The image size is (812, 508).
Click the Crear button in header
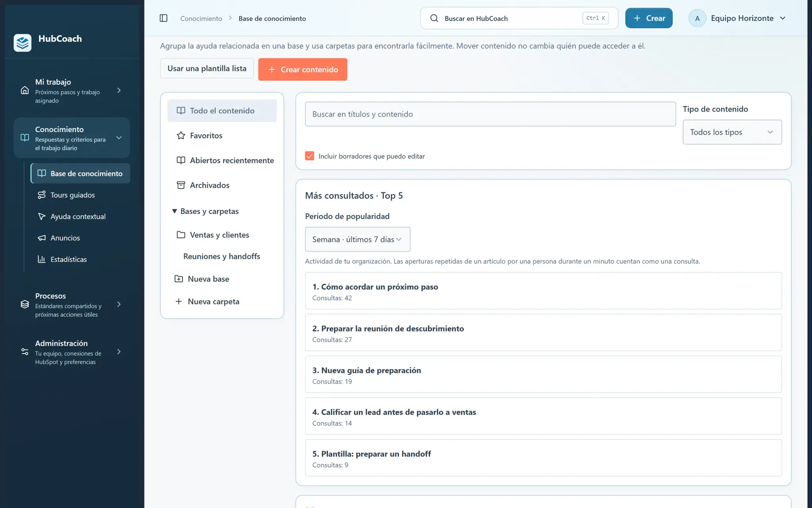point(649,18)
